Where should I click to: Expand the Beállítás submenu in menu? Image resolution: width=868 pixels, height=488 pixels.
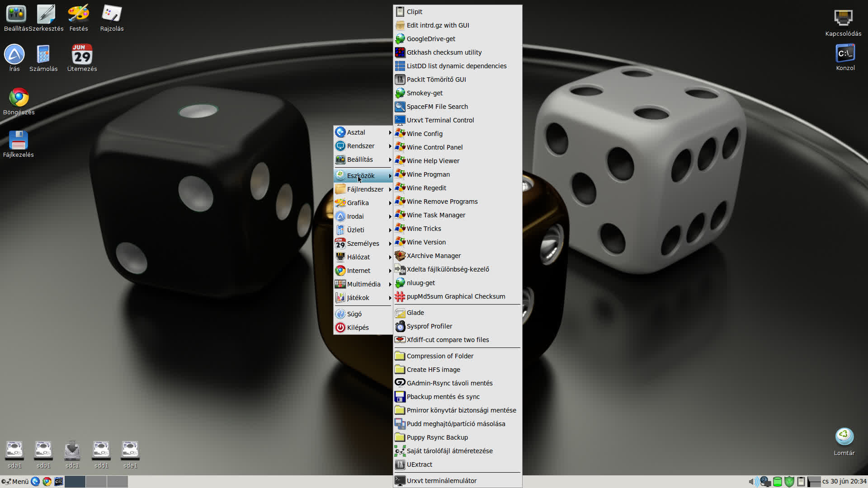[x=363, y=160]
